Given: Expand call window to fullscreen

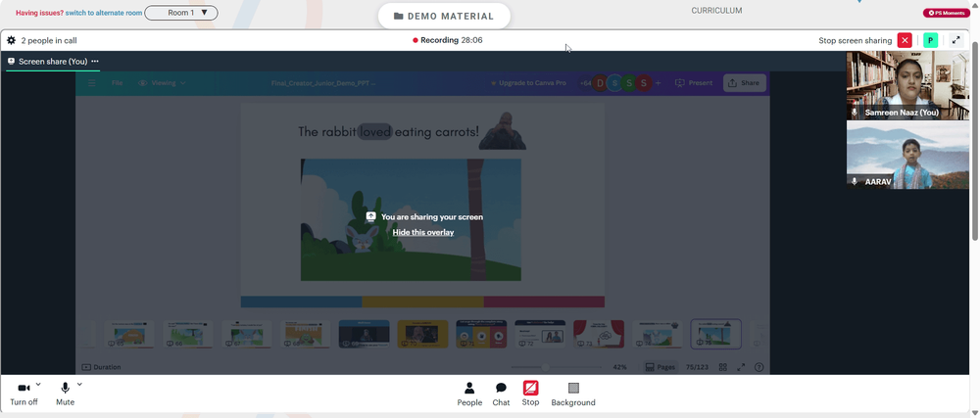Looking at the screenshot, I should coord(955,40).
